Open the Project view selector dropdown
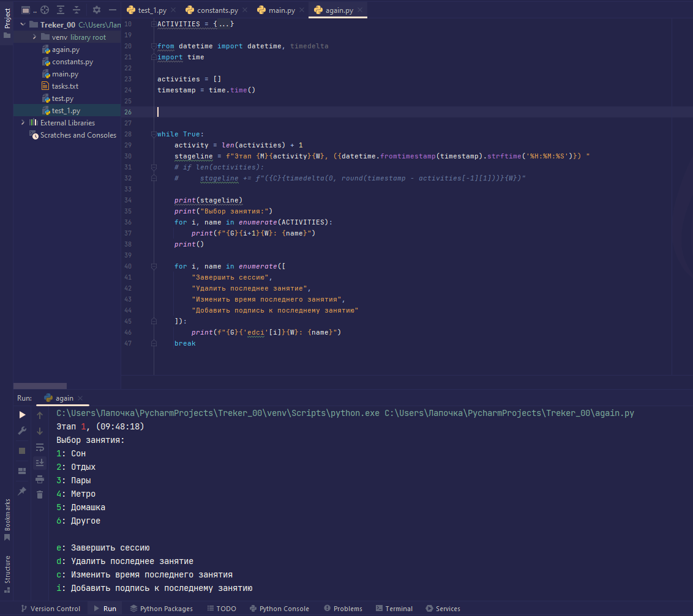This screenshot has width=693, height=616. pyautogui.click(x=29, y=10)
